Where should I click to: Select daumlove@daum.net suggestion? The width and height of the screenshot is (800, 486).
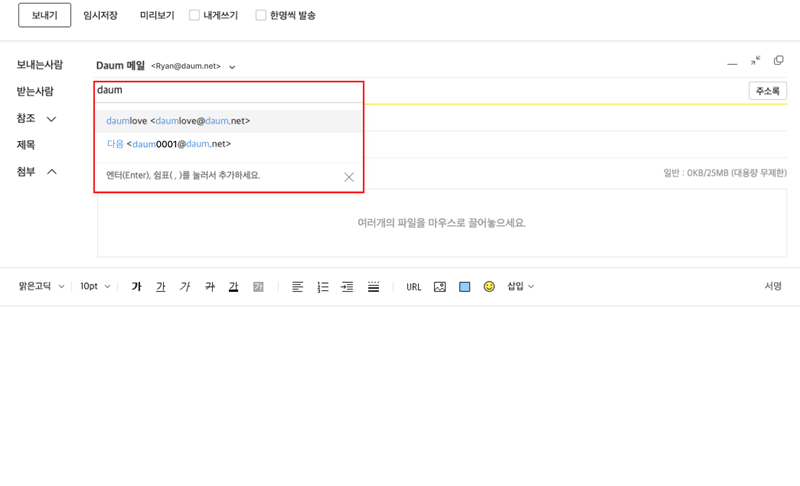pyautogui.click(x=229, y=121)
